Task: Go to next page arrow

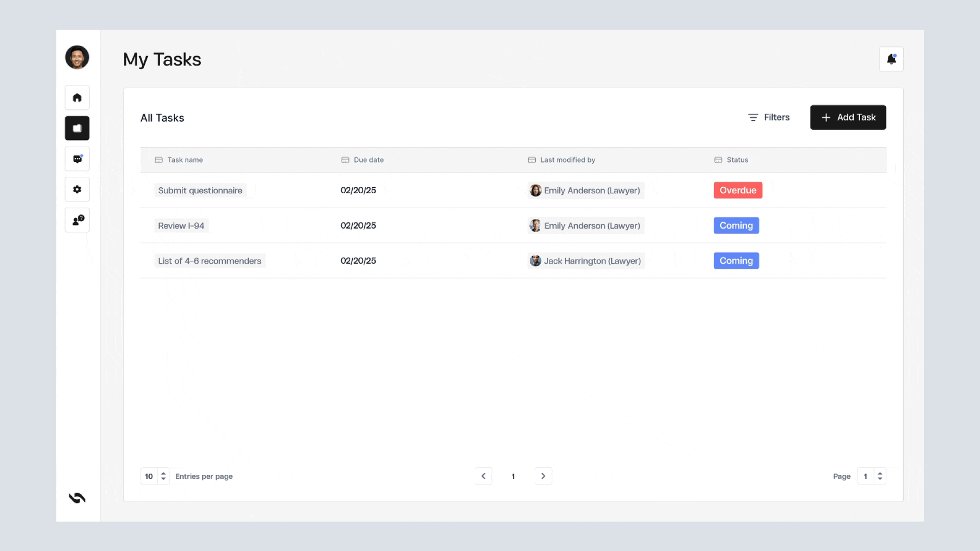Action: pos(543,476)
